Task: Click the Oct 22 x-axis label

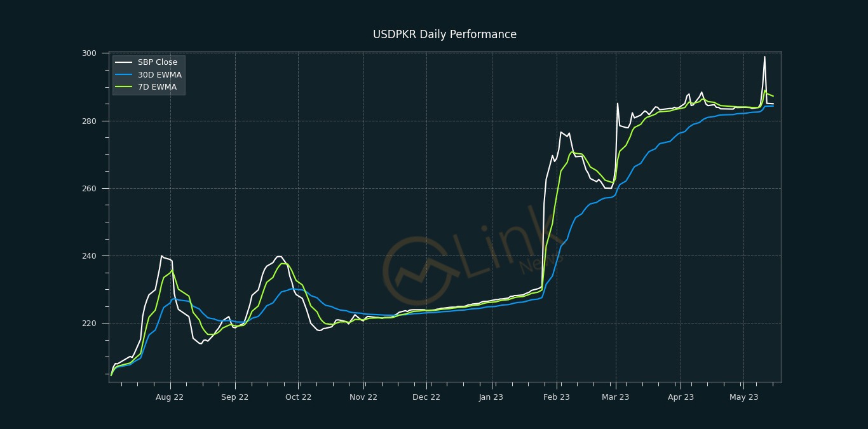Action: pyautogui.click(x=299, y=397)
